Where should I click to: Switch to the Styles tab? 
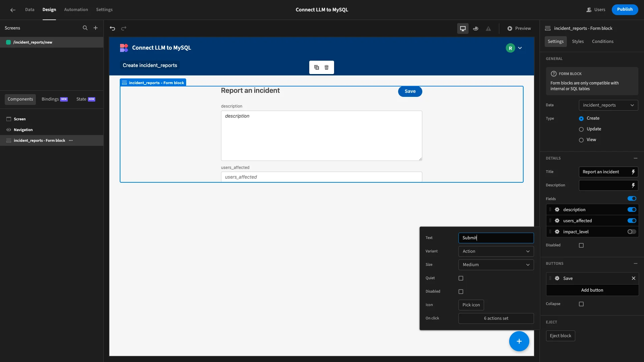(578, 42)
